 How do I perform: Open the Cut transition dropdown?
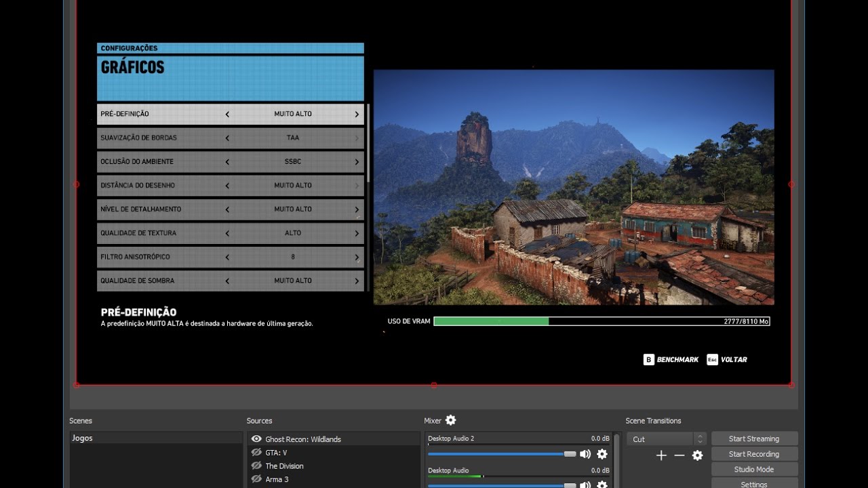(667, 439)
